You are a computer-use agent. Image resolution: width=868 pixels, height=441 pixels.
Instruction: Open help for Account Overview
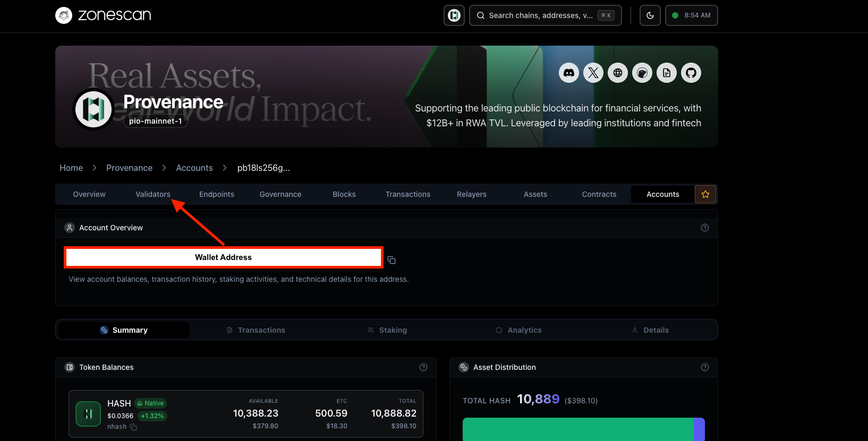point(705,228)
